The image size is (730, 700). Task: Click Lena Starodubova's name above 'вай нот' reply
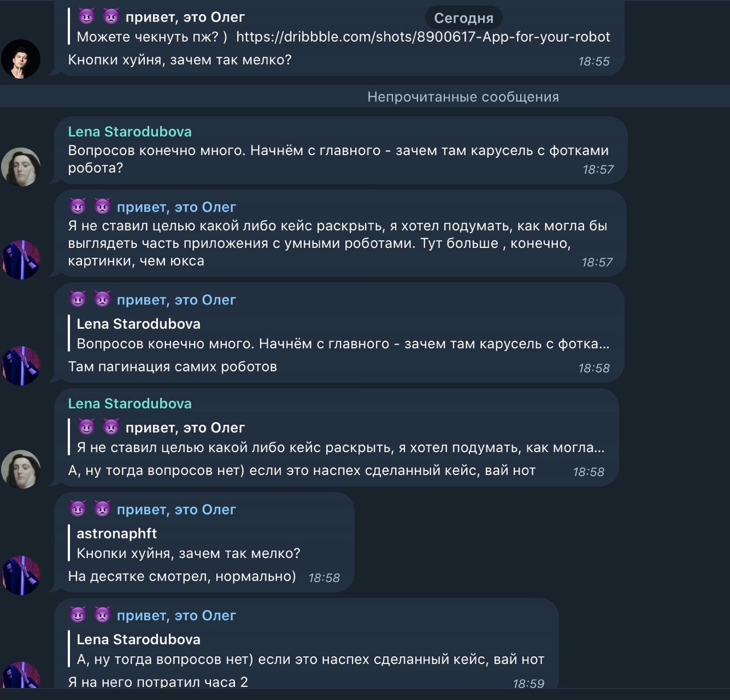click(129, 404)
